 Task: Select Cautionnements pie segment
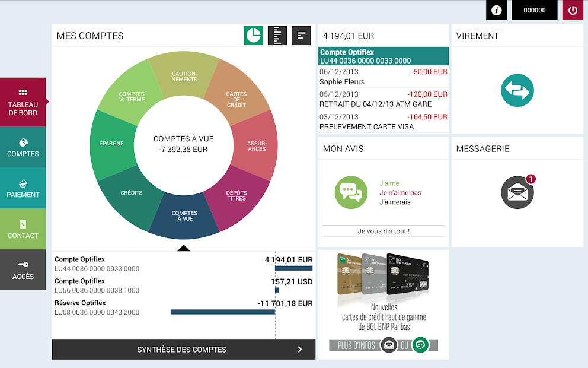(184, 76)
